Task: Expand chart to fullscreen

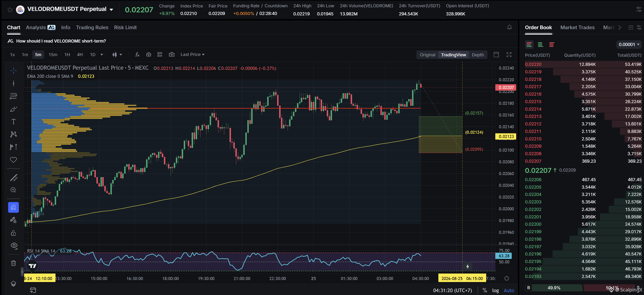Action: point(509,55)
